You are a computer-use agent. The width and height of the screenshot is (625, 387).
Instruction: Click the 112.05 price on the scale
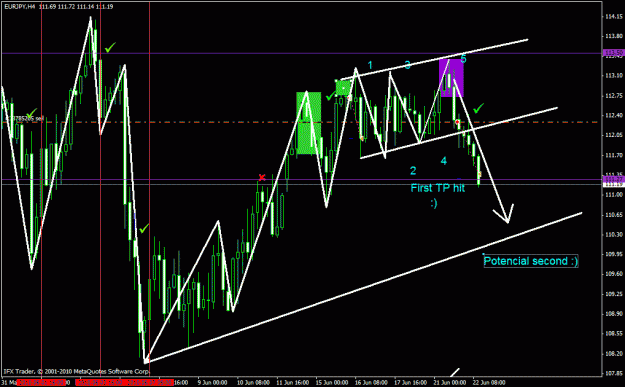click(x=614, y=135)
